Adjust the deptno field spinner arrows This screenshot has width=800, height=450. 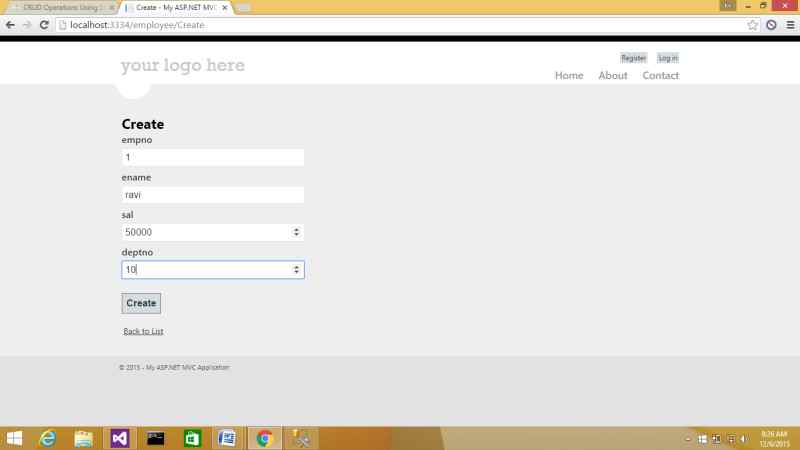tap(296, 270)
